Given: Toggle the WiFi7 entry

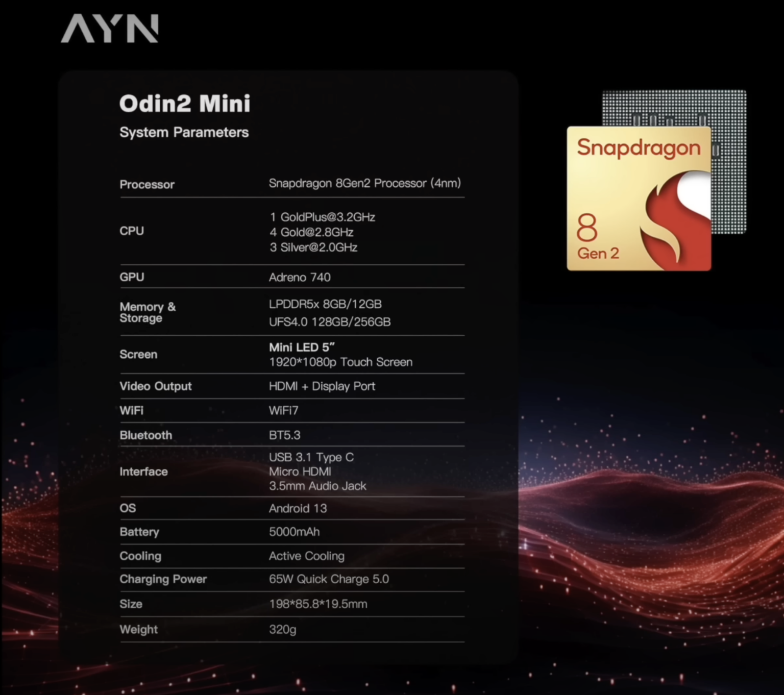Looking at the screenshot, I should click(284, 410).
